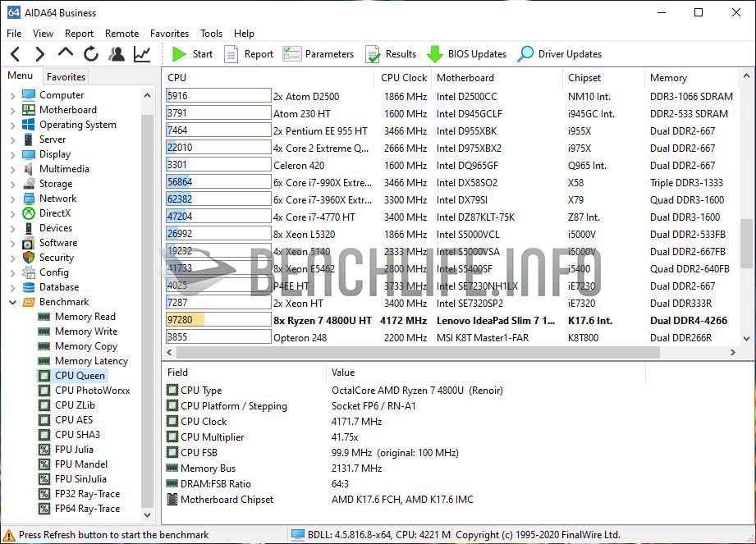756x544 pixels.
Task: Open the FP32 Ray-Trace benchmark icon
Action: tap(44, 494)
